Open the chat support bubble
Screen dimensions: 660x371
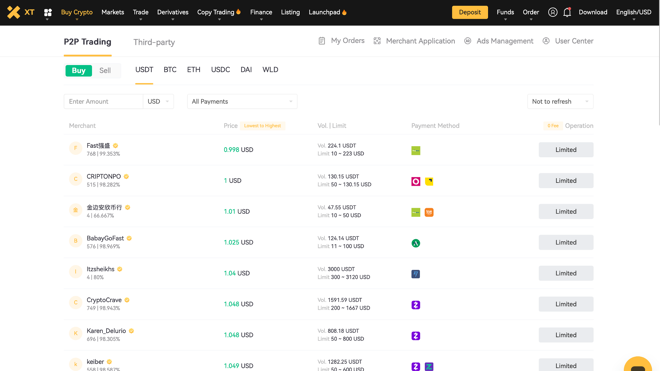(x=638, y=365)
